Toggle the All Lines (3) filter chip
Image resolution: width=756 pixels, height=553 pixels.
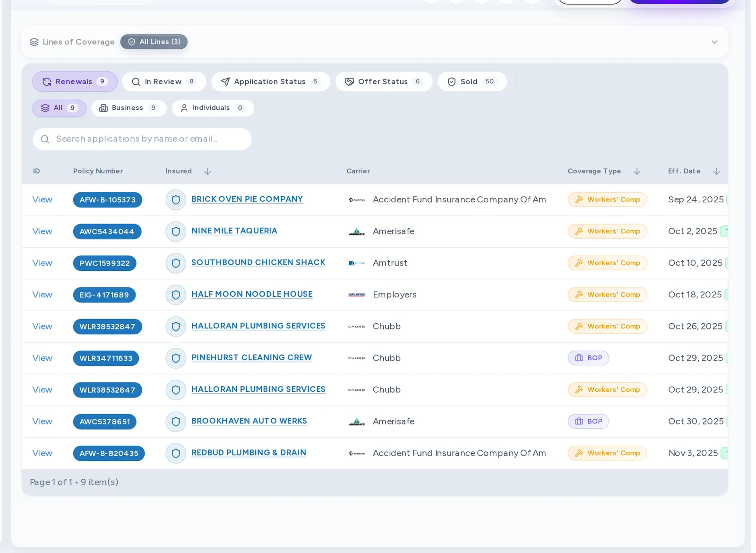(154, 42)
